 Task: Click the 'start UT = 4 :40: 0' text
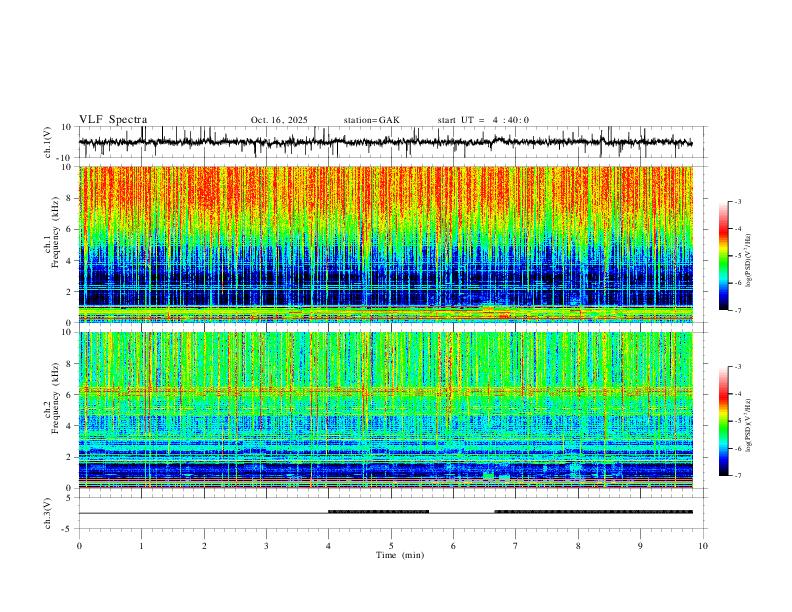(x=483, y=120)
